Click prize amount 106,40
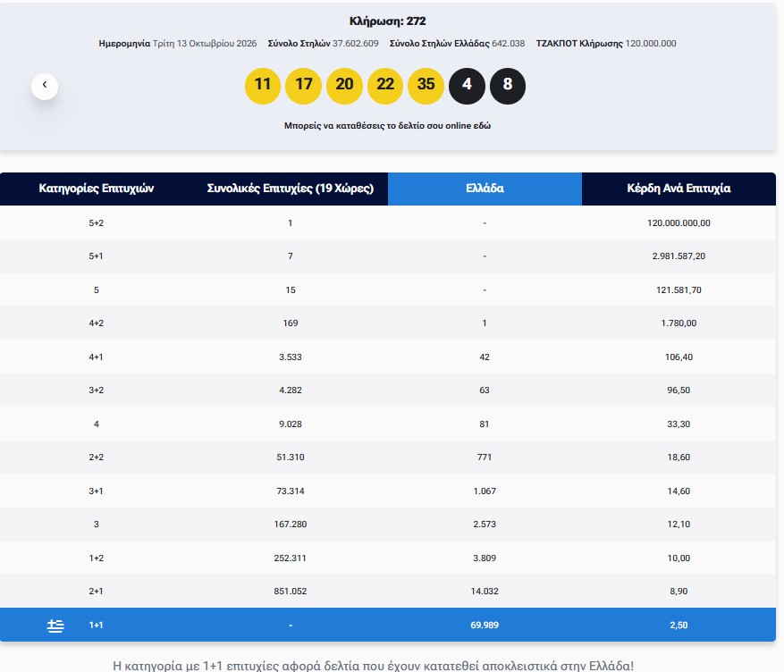The image size is (784, 672). [x=679, y=357]
